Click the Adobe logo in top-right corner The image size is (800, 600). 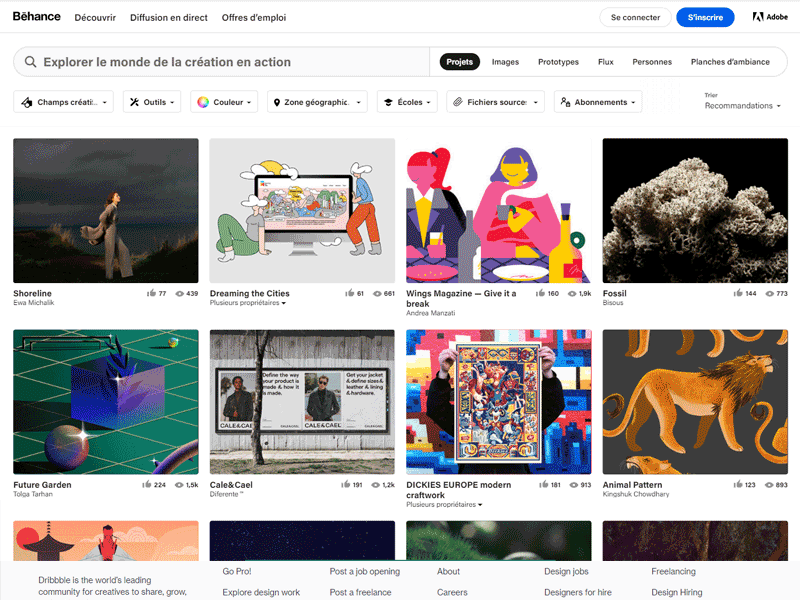768,16
